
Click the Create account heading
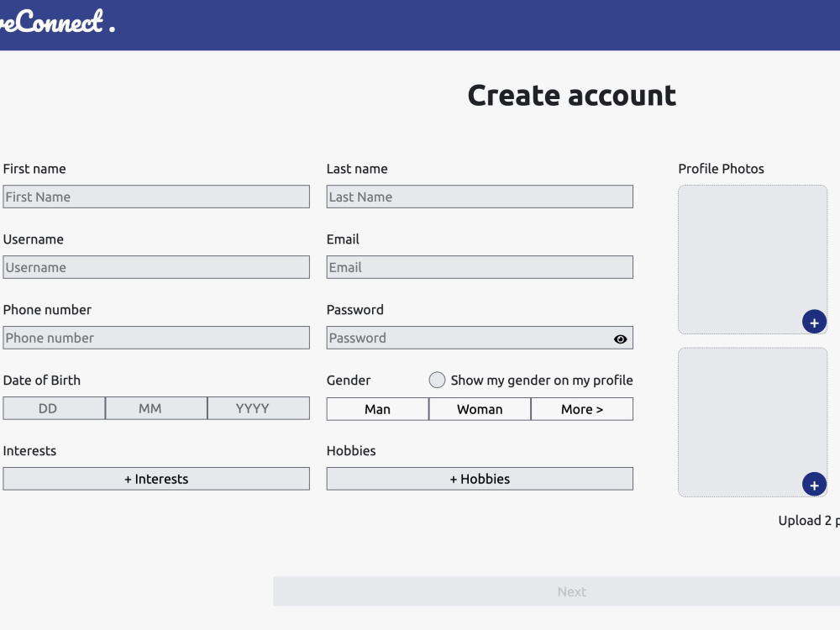[571, 96]
